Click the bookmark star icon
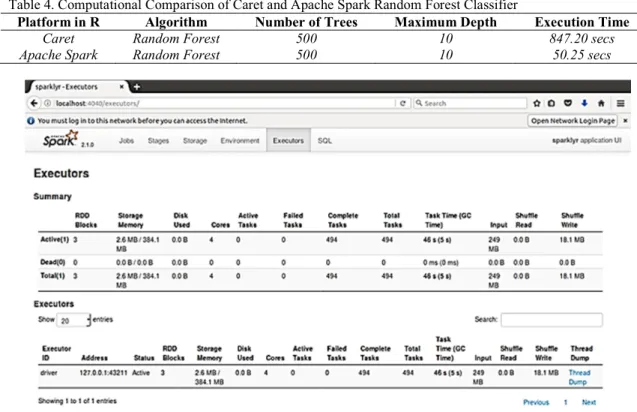This screenshot has height=412, width=637. pyautogui.click(x=537, y=103)
